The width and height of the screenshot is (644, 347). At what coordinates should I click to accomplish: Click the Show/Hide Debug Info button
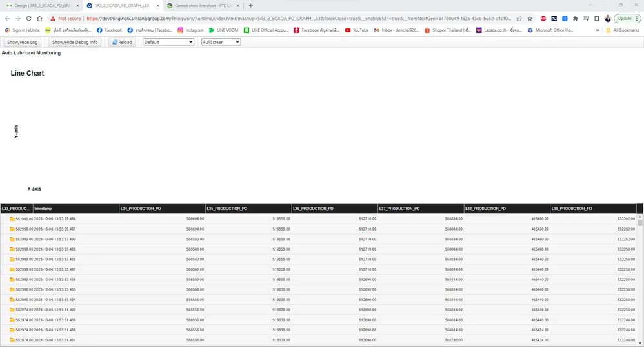75,42
